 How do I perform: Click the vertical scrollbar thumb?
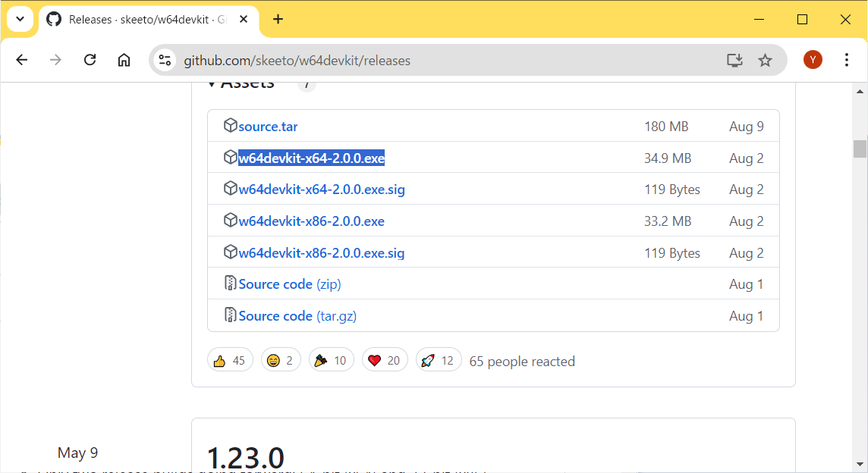pos(859,149)
